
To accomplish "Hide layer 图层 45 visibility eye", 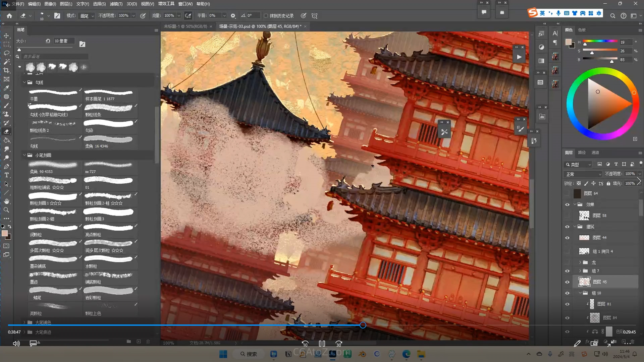I will pyautogui.click(x=567, y=282).
